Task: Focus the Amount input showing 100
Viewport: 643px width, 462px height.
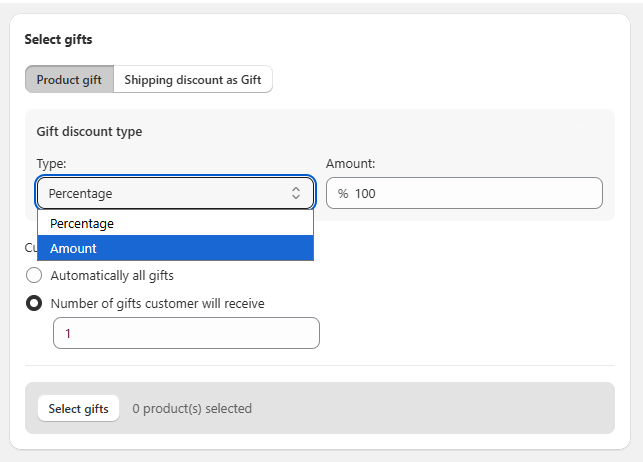Action: point(470,193)
